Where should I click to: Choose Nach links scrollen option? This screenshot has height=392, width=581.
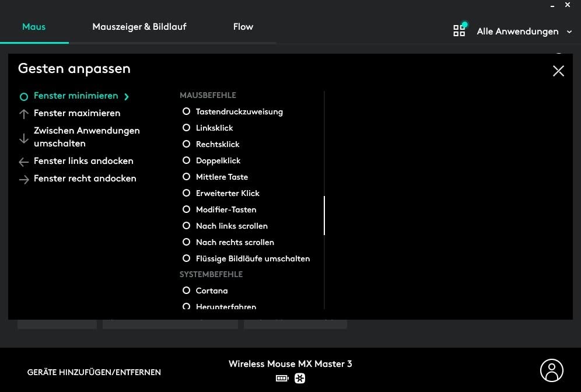tap(187, 225)
